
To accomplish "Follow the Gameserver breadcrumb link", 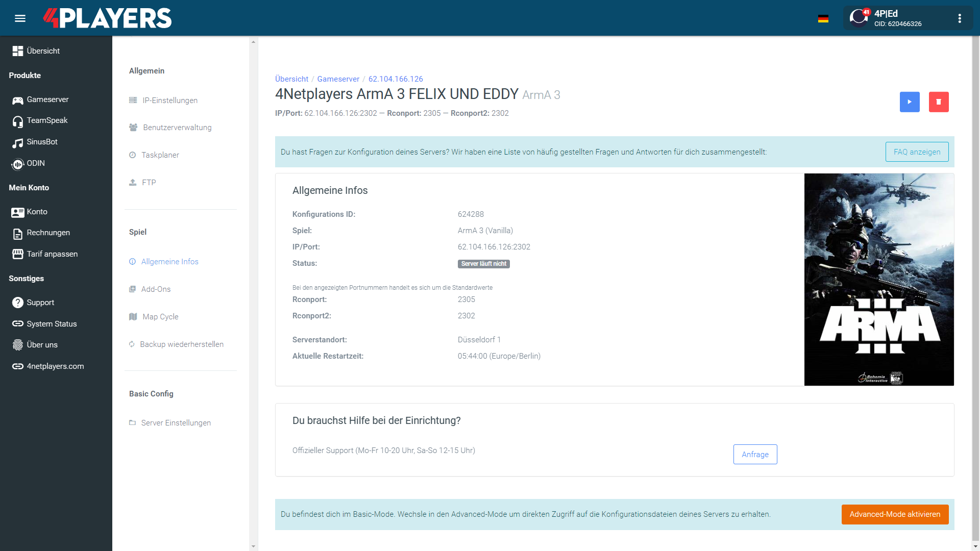I will [338, 79].
